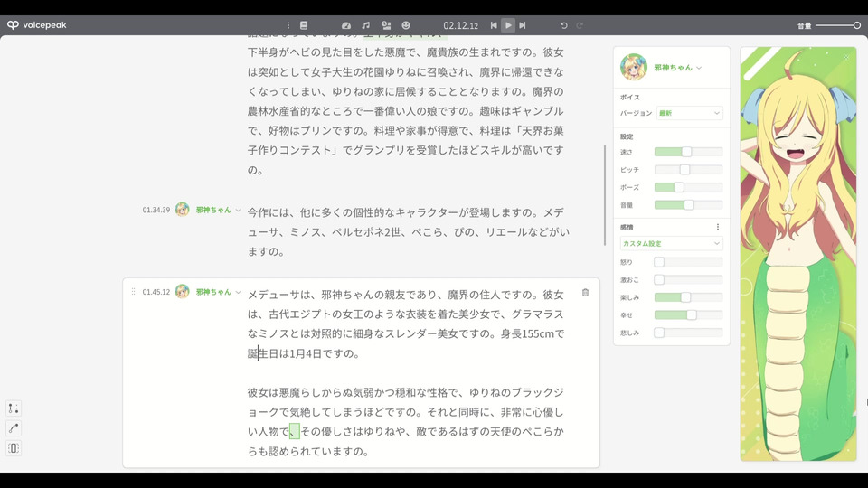Click the 02.12.12 time display
Viewport: 868px width, 488px height.
tap(460, 25)
